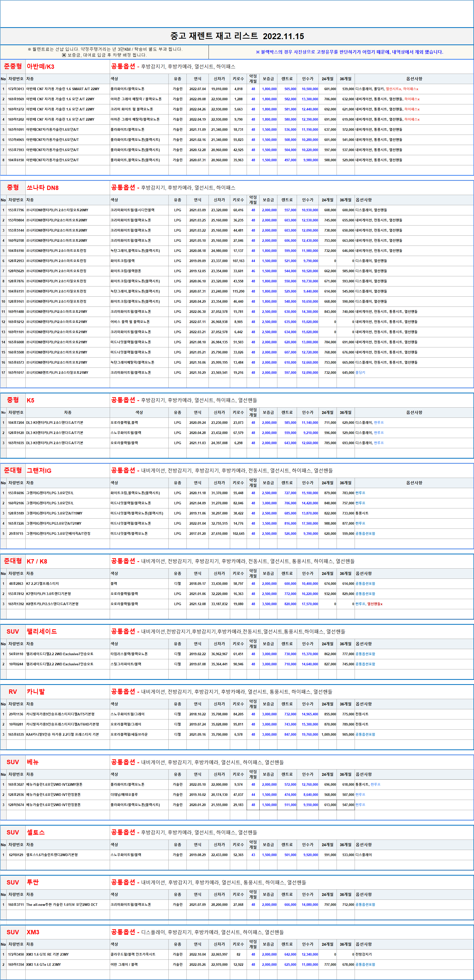Select car number 29호9715
The width and height of the screenshot is (474, 980).
(16, 534)
